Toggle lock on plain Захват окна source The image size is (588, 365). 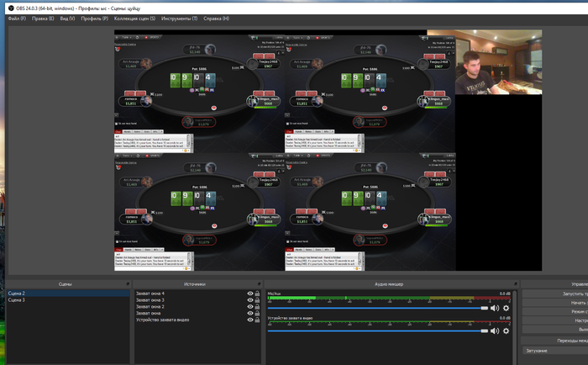(x=257, y=313)
